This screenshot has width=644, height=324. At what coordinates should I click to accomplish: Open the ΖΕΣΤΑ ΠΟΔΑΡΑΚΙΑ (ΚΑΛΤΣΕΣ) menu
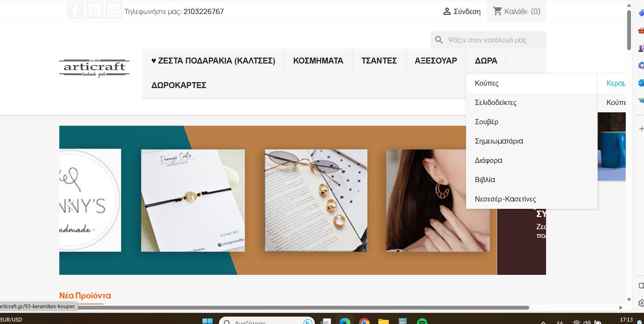(x=213, y=61)
